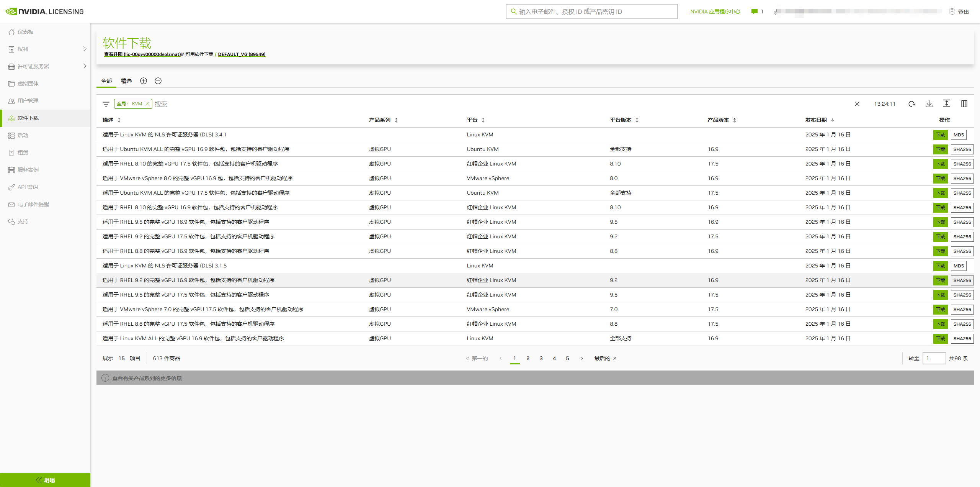Go to page 3 of results
Image resolution: width=980 pixels, height=487 pixels.
point(541,358)
